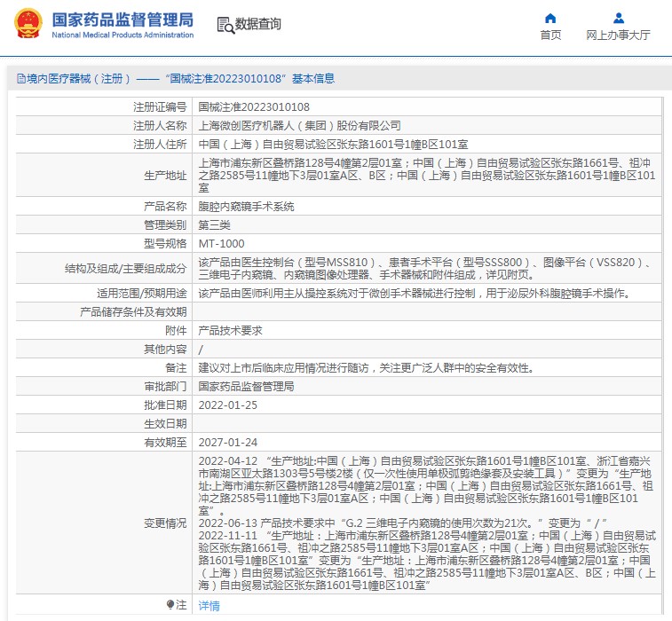
Task: Click product name 腹腔内窥镜手术系统
Action: click(x=246, y=207)
